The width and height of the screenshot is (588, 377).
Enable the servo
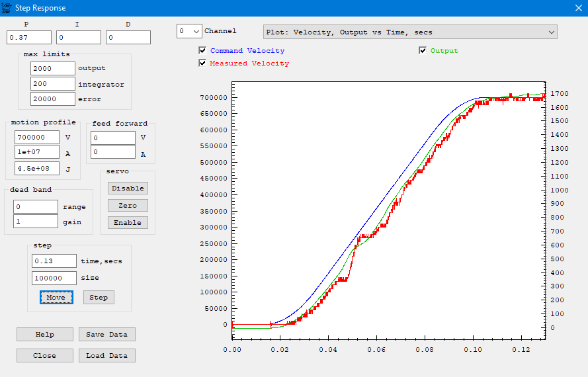coord(128,222)
